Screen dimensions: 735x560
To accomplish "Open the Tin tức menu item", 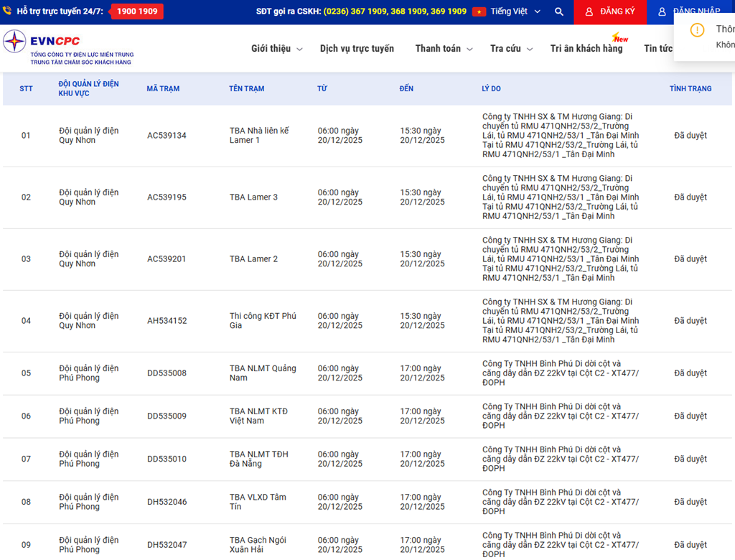I will [x=658, y=49].
